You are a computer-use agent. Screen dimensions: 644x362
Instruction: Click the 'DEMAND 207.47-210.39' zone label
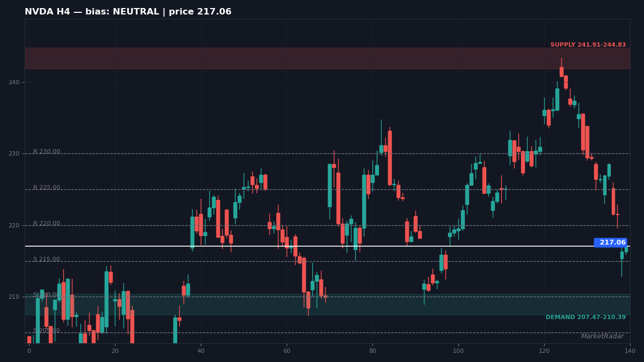point(586,317)
